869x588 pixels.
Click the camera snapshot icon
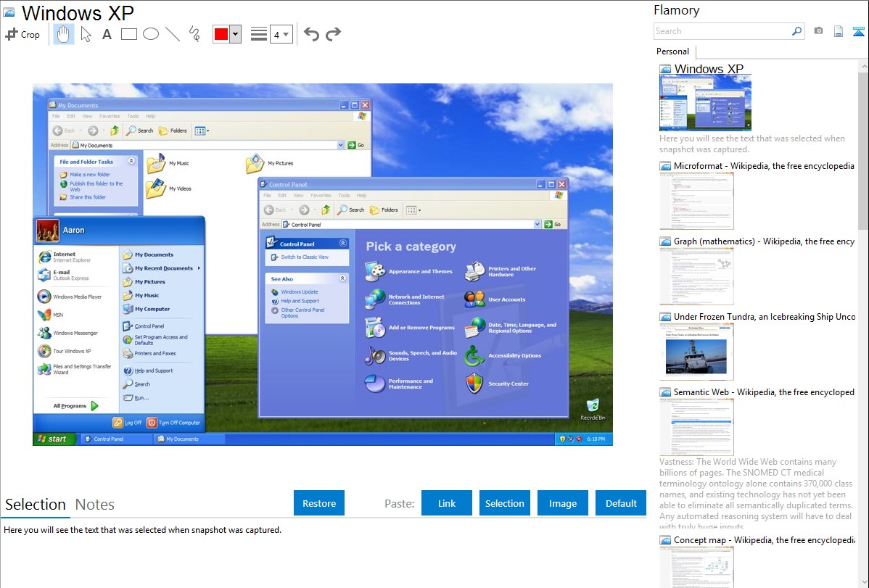click(818, 31)
